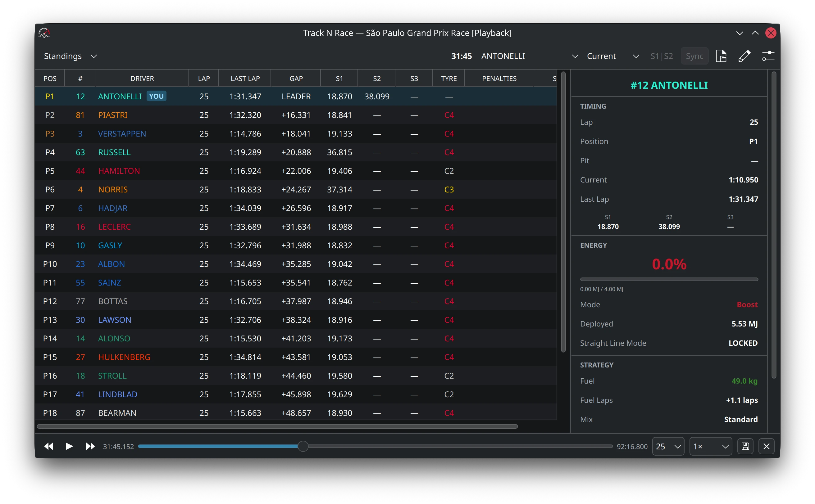This screenshot has width=815, height=504.
Task: Click the #12 ANTONELLI panel heading
Action: (x=669, y=85)
